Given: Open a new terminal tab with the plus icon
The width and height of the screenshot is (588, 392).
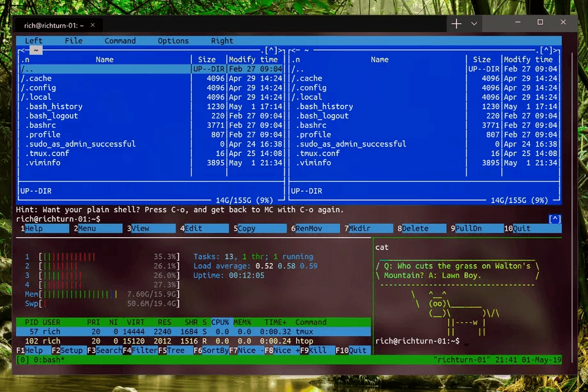Looking at the screenshot, I should [x=456, y=23].
